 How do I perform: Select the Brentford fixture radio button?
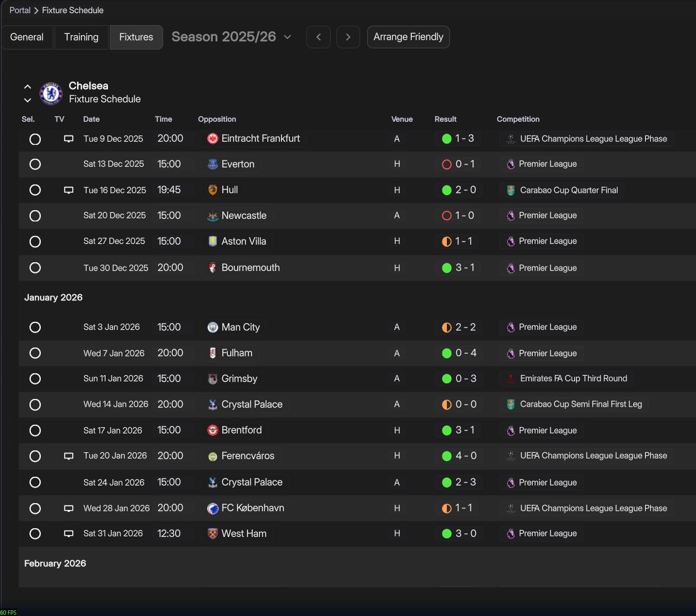click(35, 430)
